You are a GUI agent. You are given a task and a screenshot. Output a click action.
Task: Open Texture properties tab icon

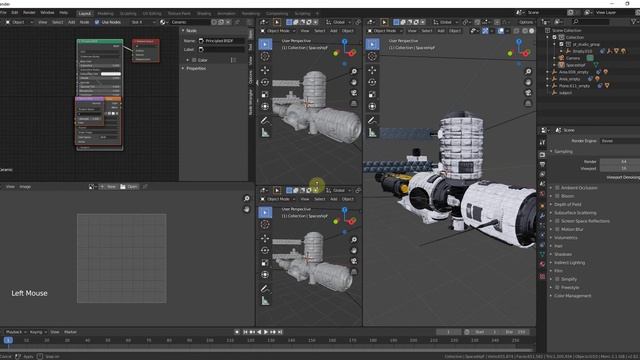(x=542, y=276)
